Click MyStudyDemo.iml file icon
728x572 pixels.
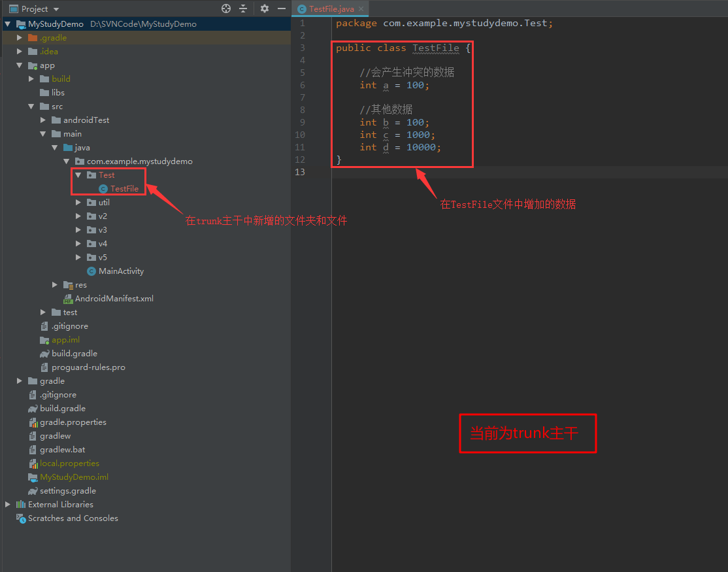pyautogui.click(x=33, y=477)
